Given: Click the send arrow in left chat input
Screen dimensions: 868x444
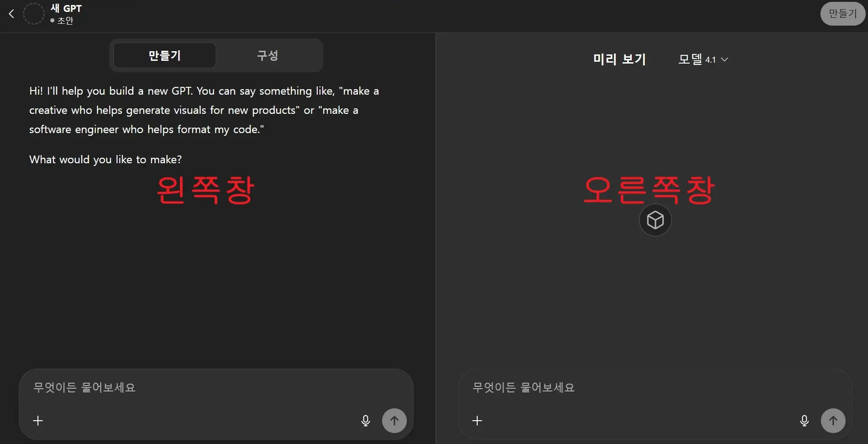Looking at the screenshot, I should click(x=394, y=421).
